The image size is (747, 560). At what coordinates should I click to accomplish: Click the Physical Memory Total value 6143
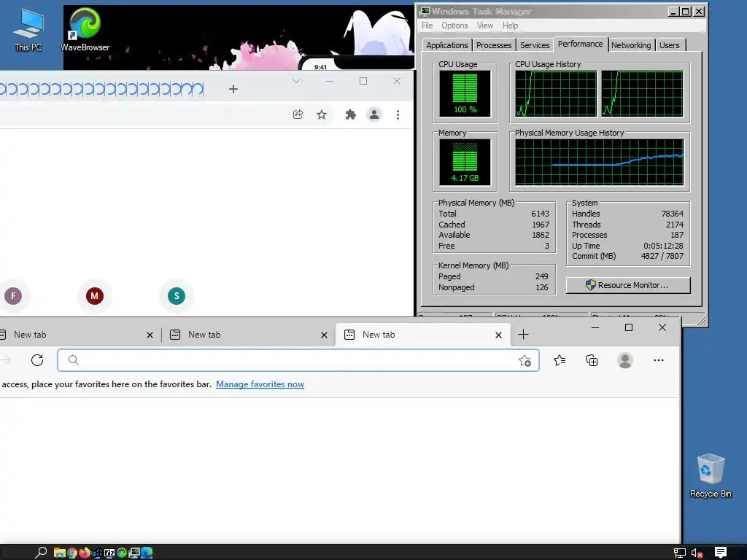(x=541, y=214)
